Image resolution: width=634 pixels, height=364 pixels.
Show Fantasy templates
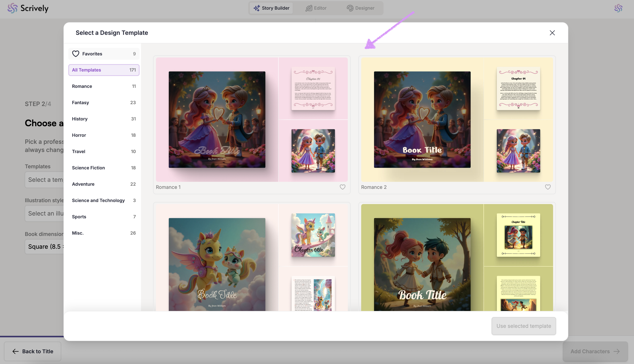pos(104,102)
